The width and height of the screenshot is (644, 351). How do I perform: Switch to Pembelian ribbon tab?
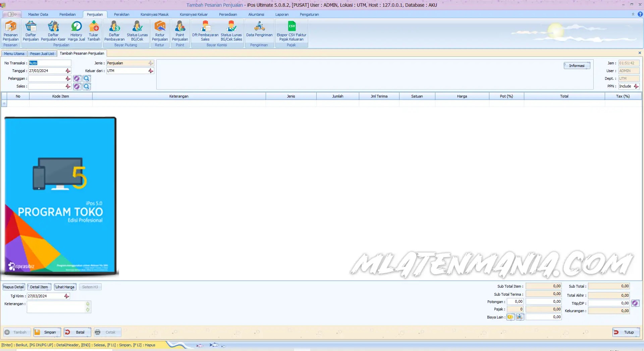pyautogui.click(x=67, y=14)
